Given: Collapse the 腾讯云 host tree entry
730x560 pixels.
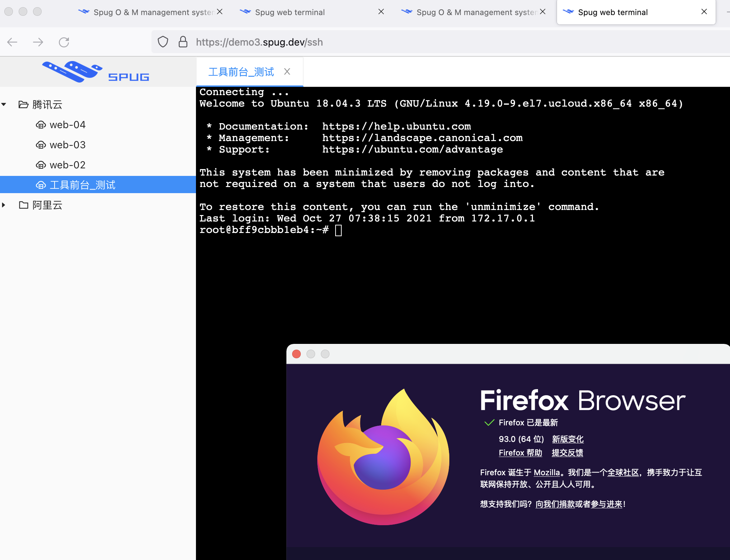Looking at the screenshot, I should click(x=47, y=104).
